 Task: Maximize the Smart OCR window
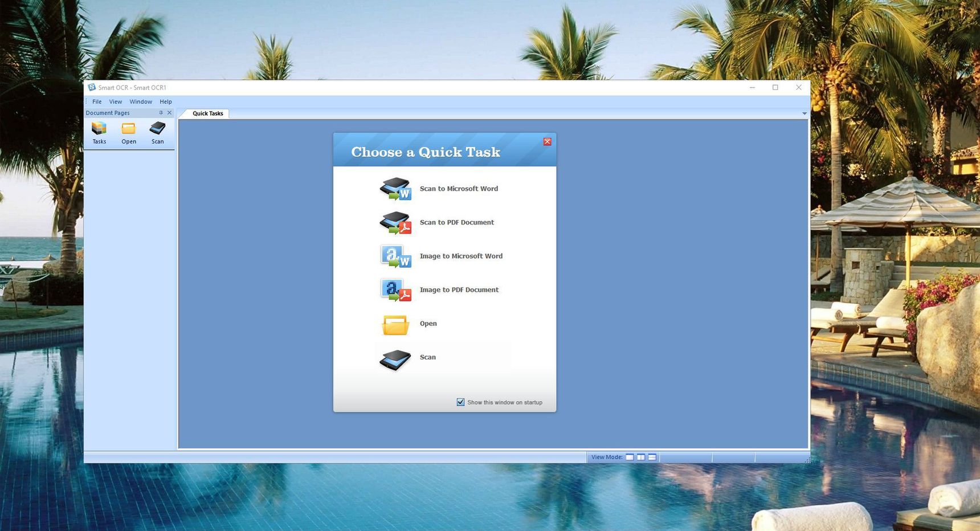[x=775, y=87]
